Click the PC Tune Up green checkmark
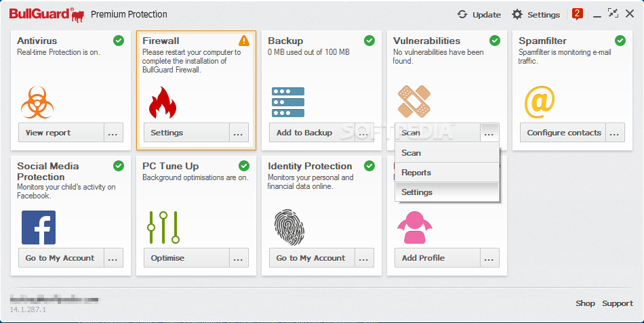The image size is (644, 323). click(244, 166)
